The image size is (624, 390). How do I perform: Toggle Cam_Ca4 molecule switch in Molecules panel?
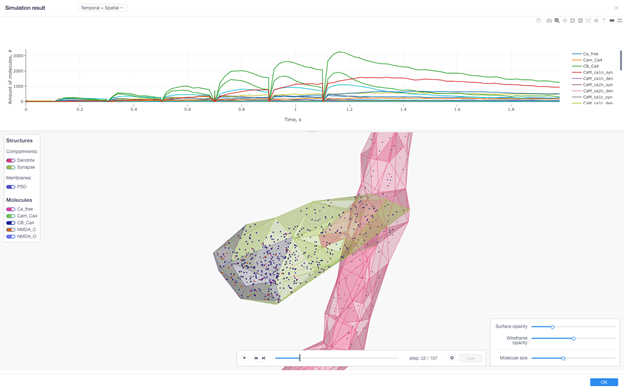pos(10,216)
